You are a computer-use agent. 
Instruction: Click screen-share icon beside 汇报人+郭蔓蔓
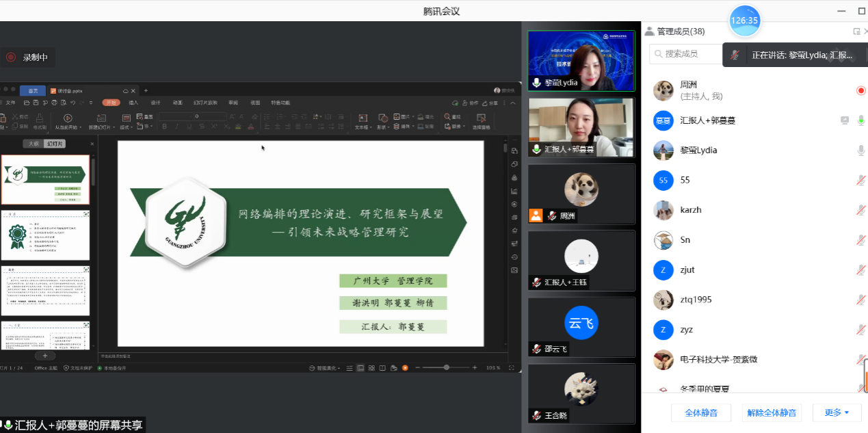point(845,120)
